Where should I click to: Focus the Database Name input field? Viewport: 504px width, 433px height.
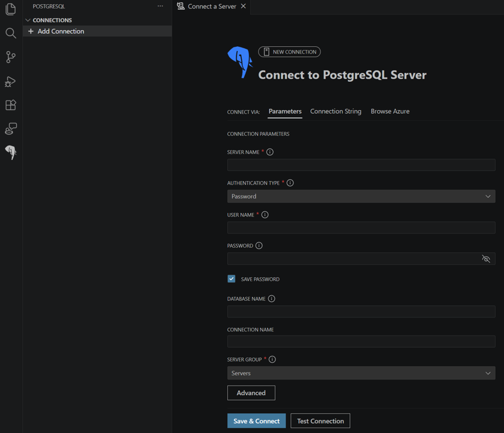click(361, 312)
